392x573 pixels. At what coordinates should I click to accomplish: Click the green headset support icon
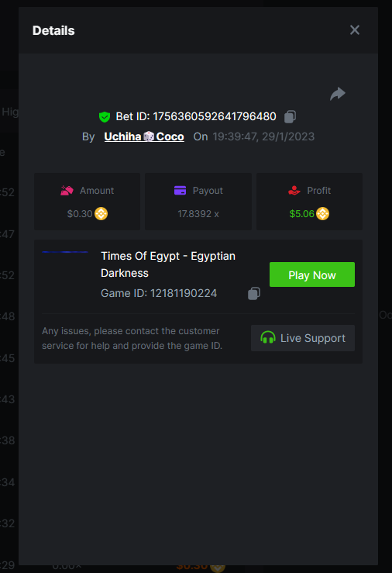coord(267,337)
